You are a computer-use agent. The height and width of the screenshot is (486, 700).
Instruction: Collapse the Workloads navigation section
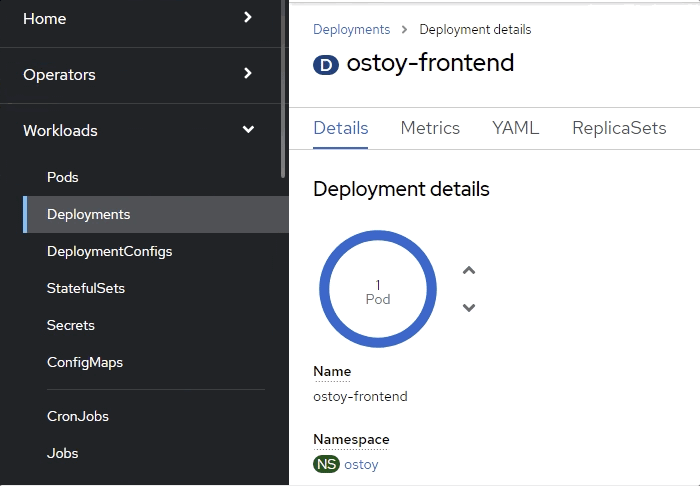click(x=143, y=130)
